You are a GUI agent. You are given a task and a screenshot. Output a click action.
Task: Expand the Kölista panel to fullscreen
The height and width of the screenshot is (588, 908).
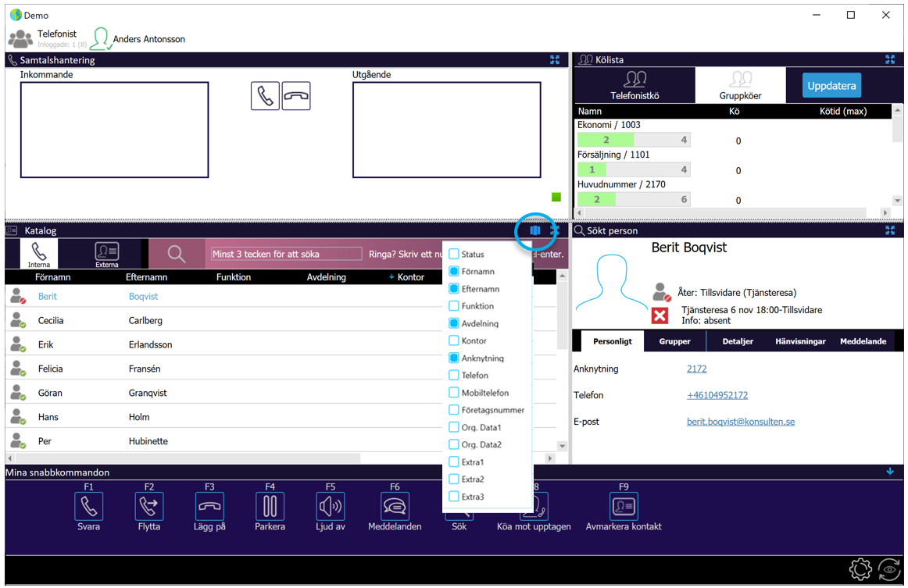point(890,59)
